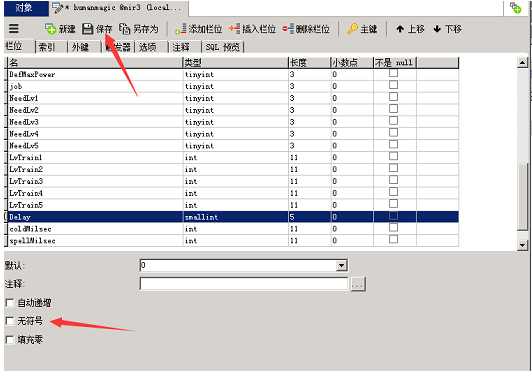The image size is (532, 377).
Task: Click 插入栏位 to insert a field
Action: [x=252, y=29]
